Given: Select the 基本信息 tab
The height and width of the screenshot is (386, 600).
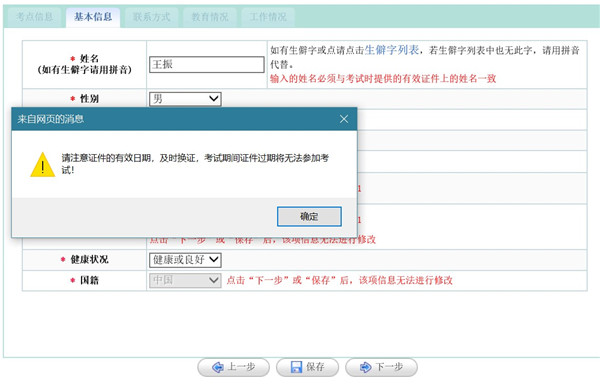Looking at the screenshot, I should [x=93, y=17].
